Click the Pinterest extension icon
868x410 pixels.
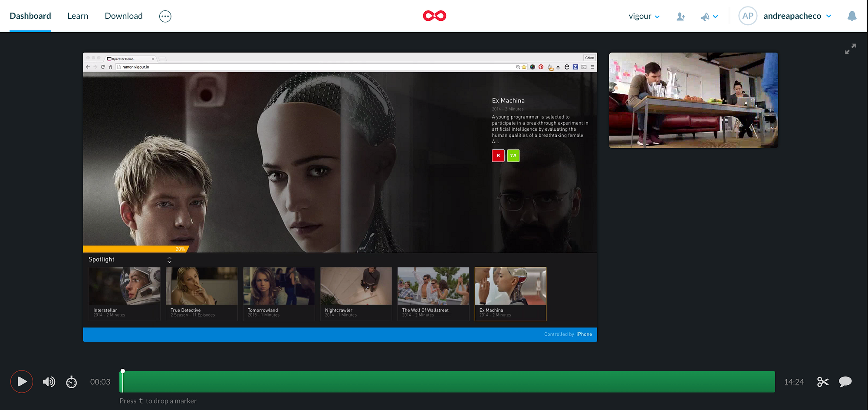(x=541, y=67)
